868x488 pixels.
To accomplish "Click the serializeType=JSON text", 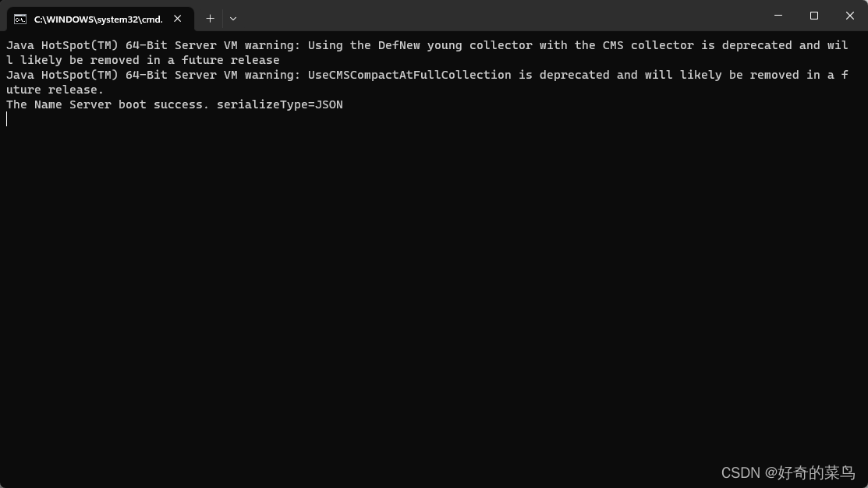I will (x=279, y=104).
